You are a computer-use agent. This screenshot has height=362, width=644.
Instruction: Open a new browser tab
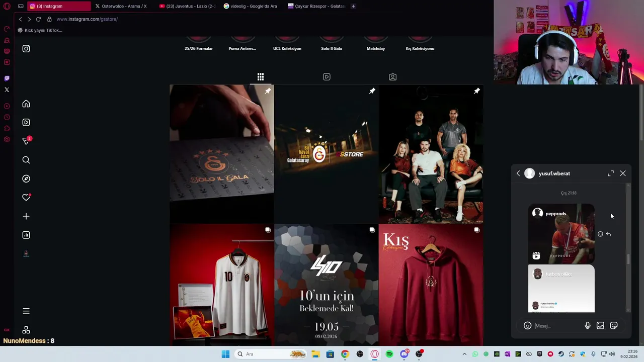coord(353,6)
